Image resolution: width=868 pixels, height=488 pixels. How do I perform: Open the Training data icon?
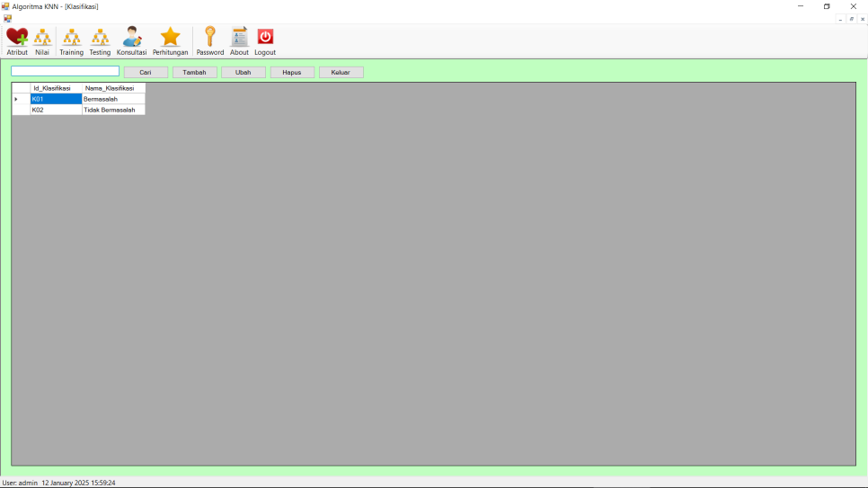point(71,38)
